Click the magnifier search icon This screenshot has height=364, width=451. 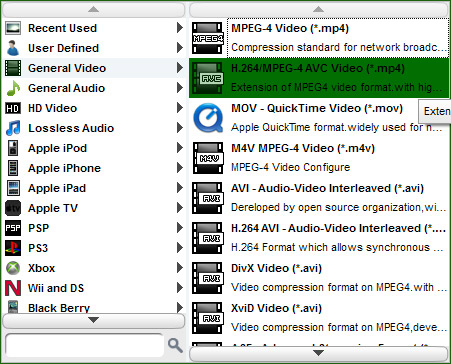(175, 345)
